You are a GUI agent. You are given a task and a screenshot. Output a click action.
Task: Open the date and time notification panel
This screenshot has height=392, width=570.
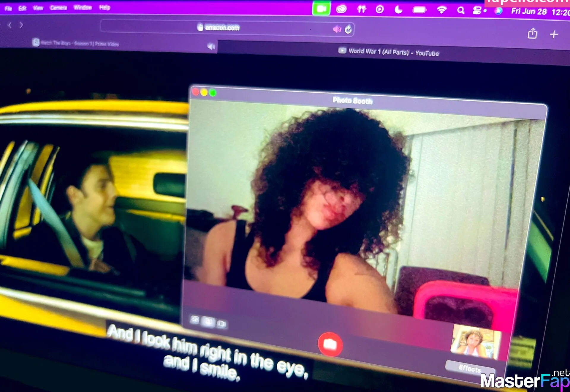click(x=540, y=12)
